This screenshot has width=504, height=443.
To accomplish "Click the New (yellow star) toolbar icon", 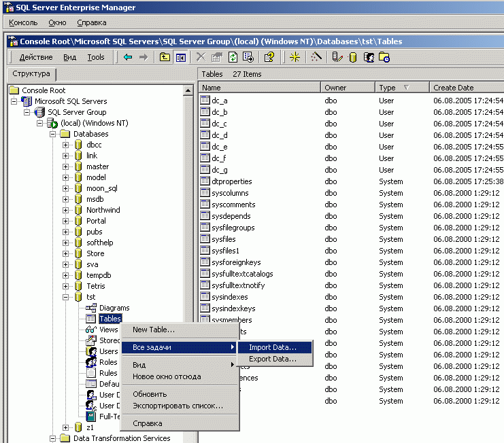I will tap(295, 58).
